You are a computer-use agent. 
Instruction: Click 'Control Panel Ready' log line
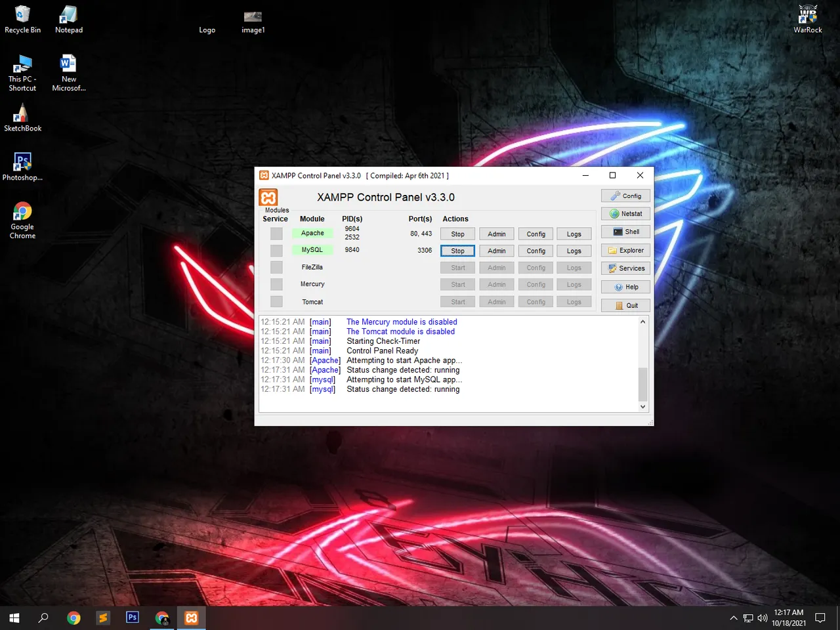(382, 351)
